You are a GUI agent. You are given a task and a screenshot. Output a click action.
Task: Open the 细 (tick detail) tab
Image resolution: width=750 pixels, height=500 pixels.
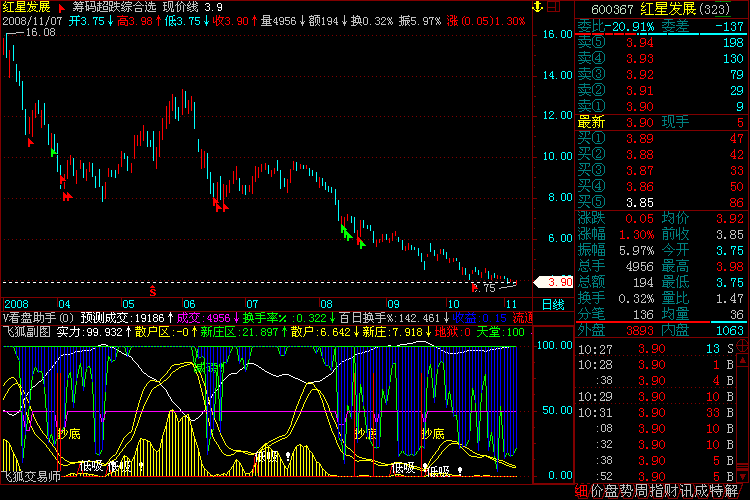click(582, 491)
